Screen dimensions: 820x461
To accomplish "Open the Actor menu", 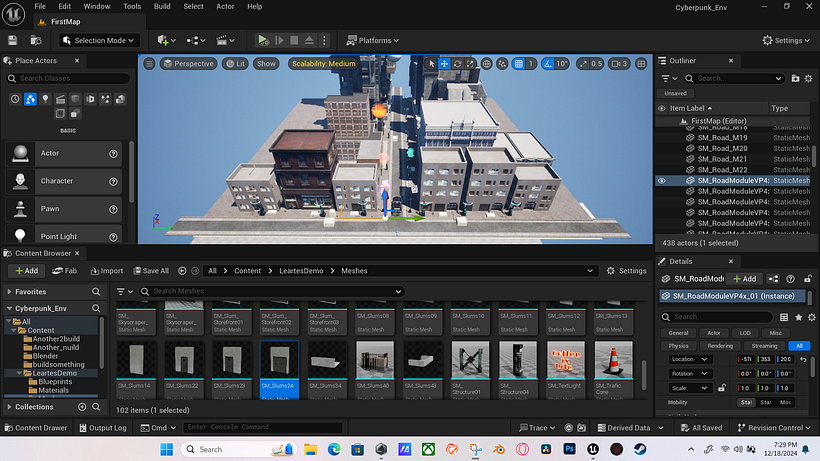I will pos(225,6).
